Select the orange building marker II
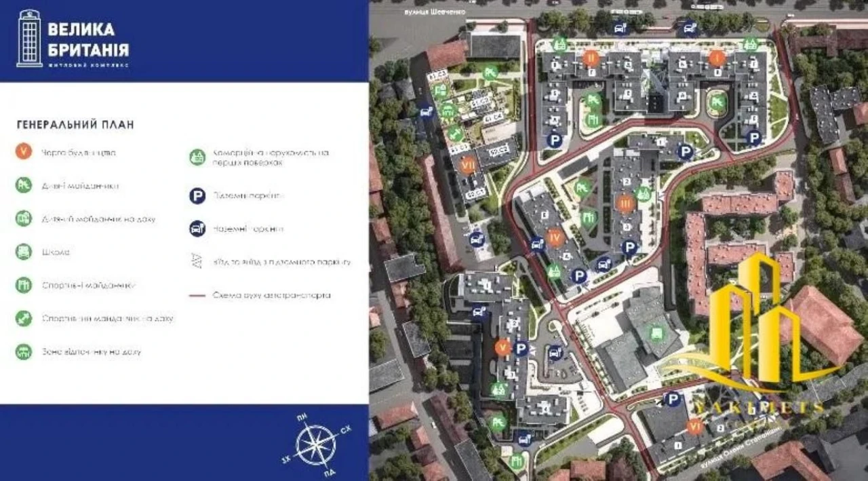 (x=591, y=57)
